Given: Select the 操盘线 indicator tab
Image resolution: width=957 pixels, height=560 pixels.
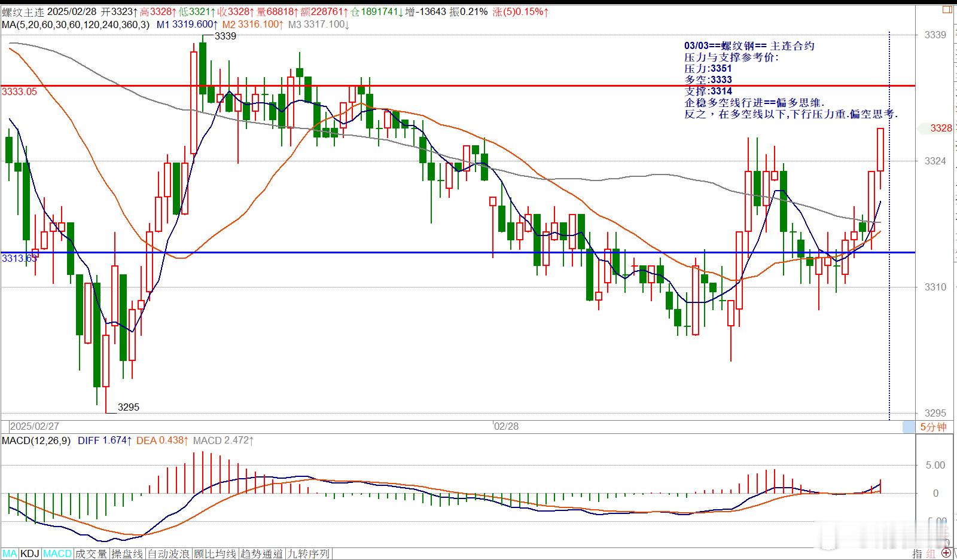Looking at the screenshot, I should [x=128, y=554].
